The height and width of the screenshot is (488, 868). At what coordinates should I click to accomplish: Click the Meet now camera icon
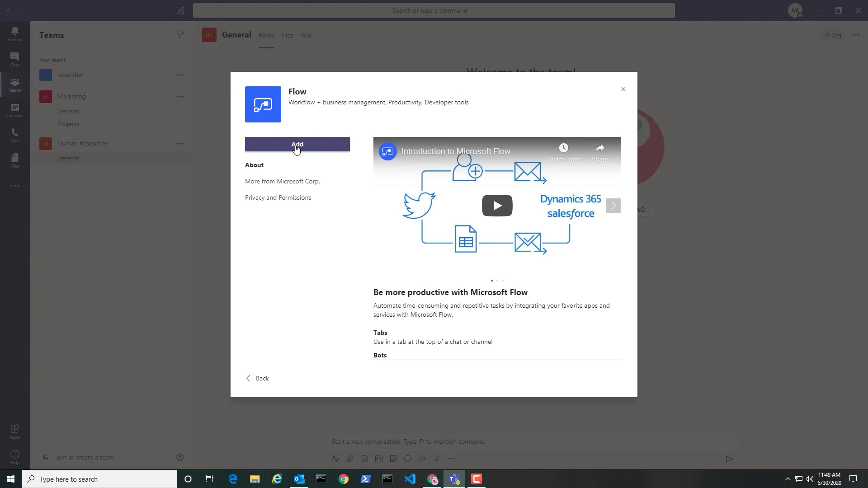[x=408, y=459]
